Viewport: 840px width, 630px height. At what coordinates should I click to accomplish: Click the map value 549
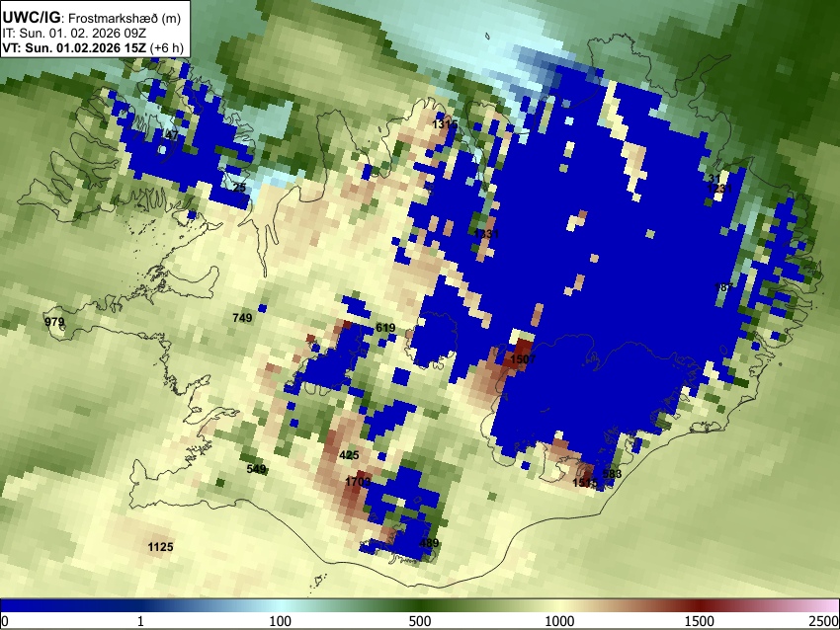tap(256, 469)
